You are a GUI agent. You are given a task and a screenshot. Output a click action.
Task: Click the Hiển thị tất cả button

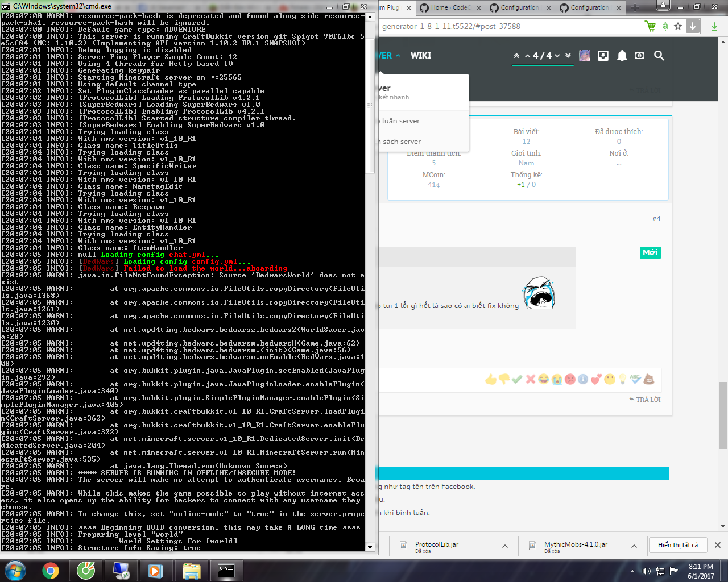click(x=678, y=545)
